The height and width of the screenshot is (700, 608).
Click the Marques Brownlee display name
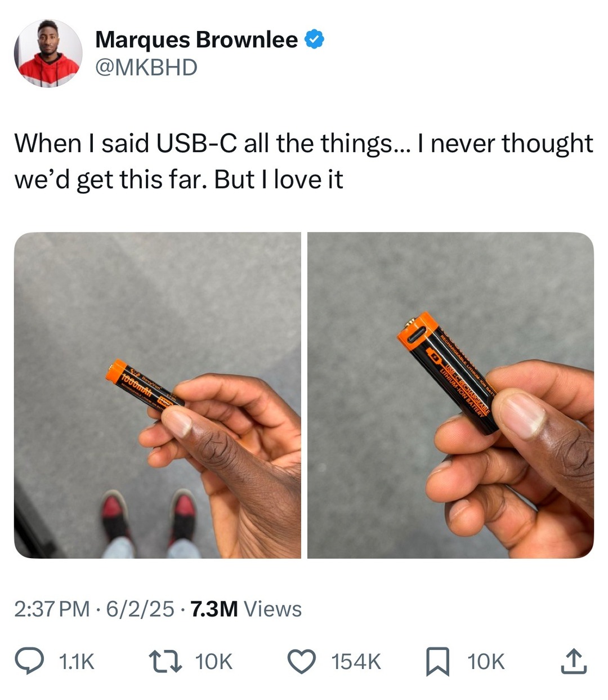pyautogui.click(x=196, y=39)
